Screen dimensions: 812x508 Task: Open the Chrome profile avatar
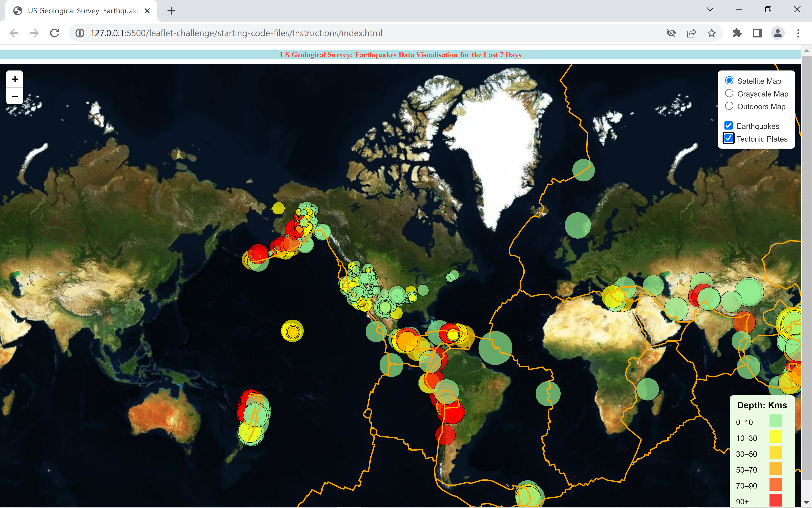pos(778,33)
